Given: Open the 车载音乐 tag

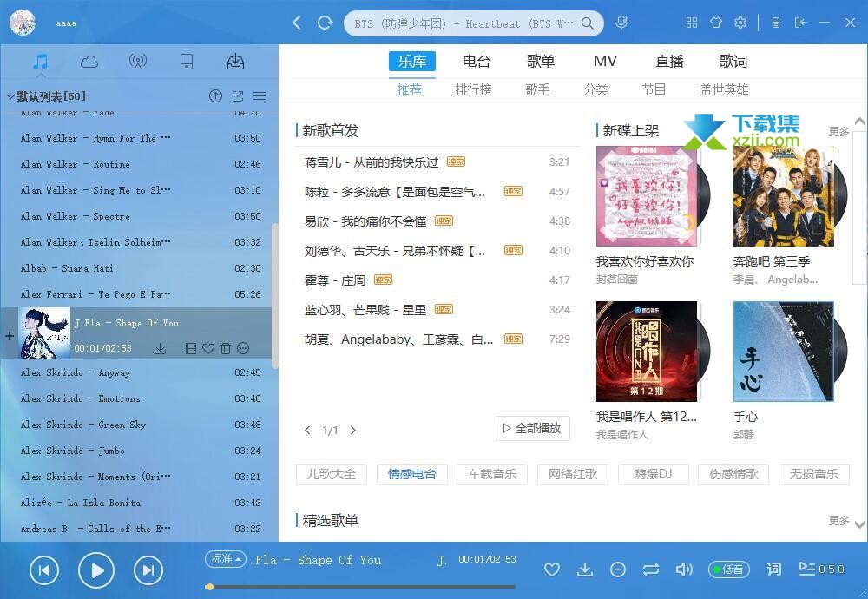Looking at the screenshot, I should [x=492, y=475].
